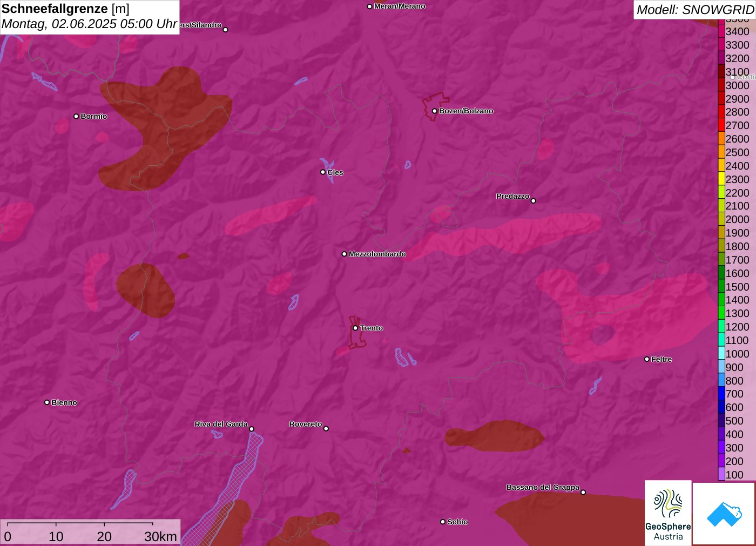Click the Riva del Garda label

pyautogui.click(x=221, y=424)
